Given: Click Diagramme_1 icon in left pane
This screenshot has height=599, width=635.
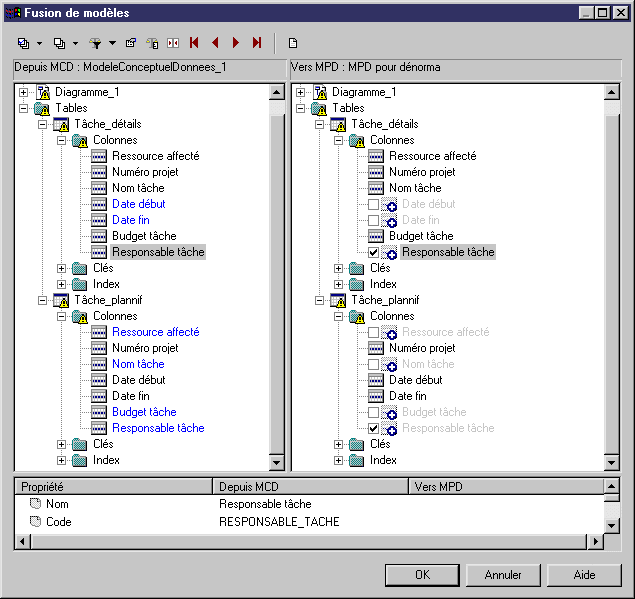Looking at the screenshot, I should [43, 92].
